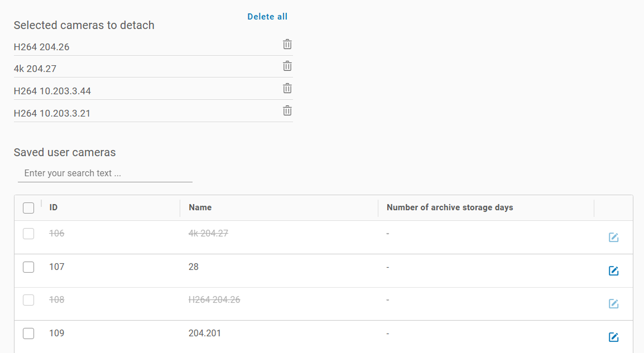Click edit icon on camera 108 row

[x=613, y=304]
